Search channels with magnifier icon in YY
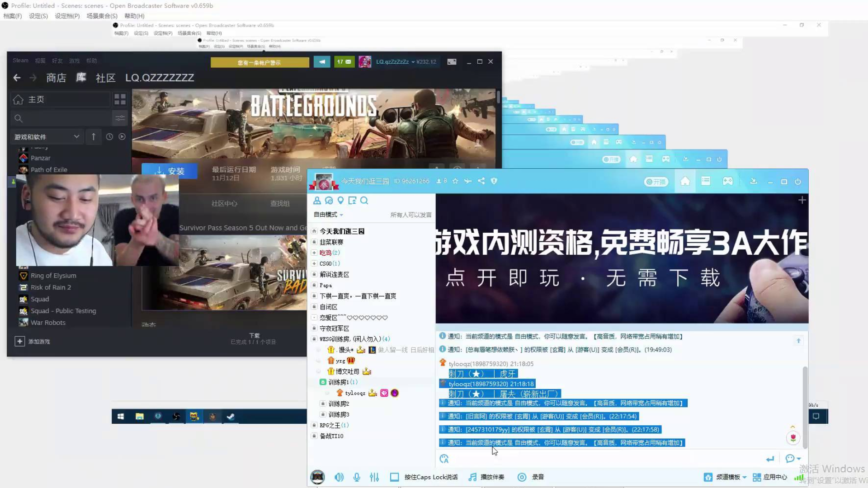The width and height of the screenshot is (868, 488). click(364, 201)
